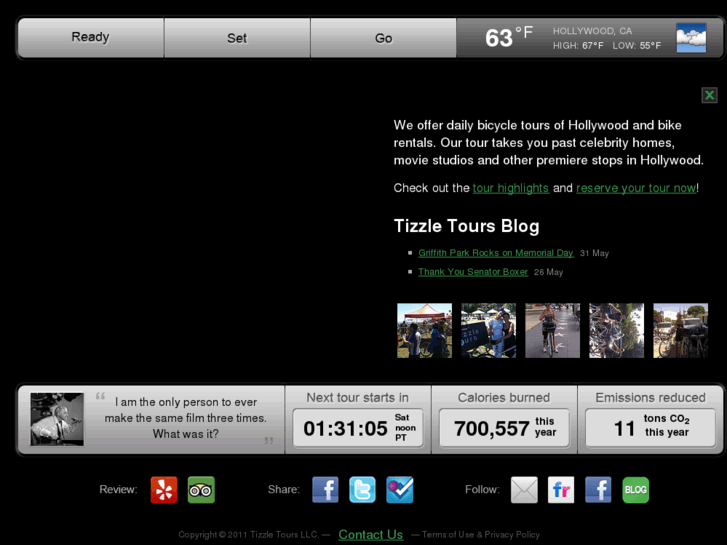Open Thank You Senator Boxer post
The height and width of the screenshot is (545, 727).
click(473, 272)
